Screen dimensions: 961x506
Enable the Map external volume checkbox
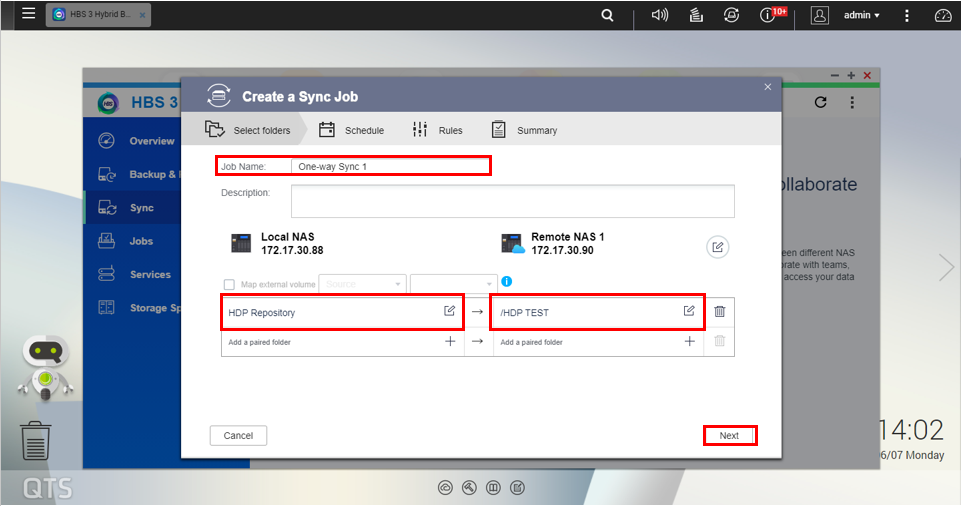[x=229, y=284]
